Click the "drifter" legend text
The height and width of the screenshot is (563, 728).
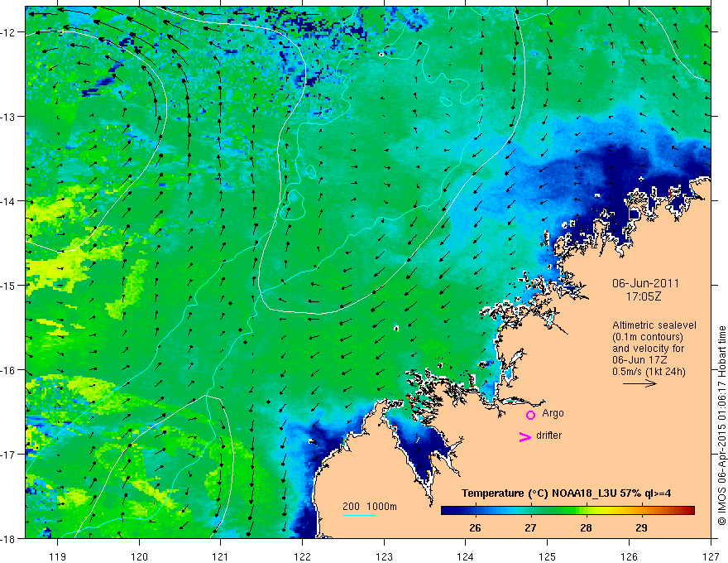548,435
